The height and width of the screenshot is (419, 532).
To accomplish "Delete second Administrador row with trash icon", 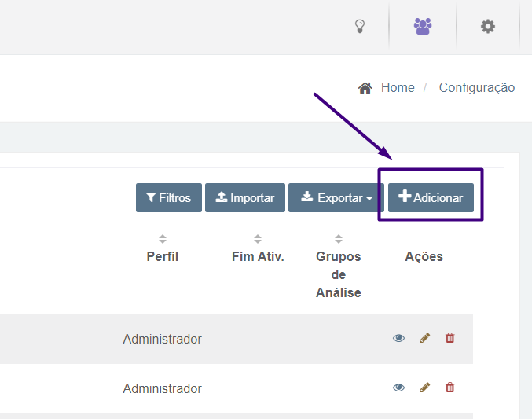I will click(x=450, y=388).
